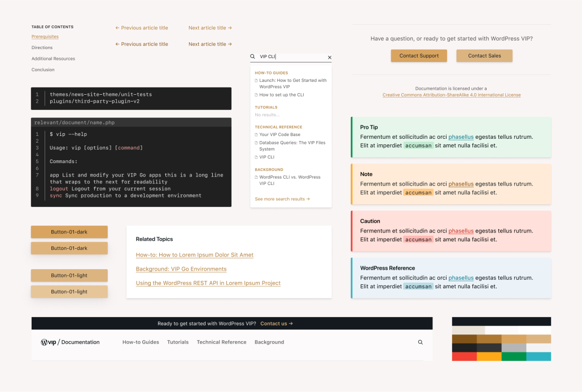582x392 pixels.
Task: Open the 'How to set up the CLI' result
Action: point(281,95)
